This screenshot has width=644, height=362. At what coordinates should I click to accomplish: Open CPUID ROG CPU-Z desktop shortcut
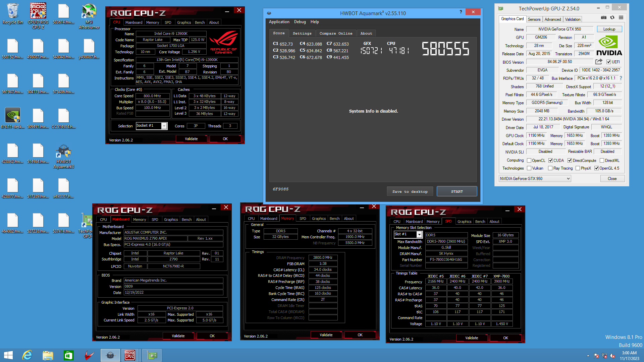[38, 16]
